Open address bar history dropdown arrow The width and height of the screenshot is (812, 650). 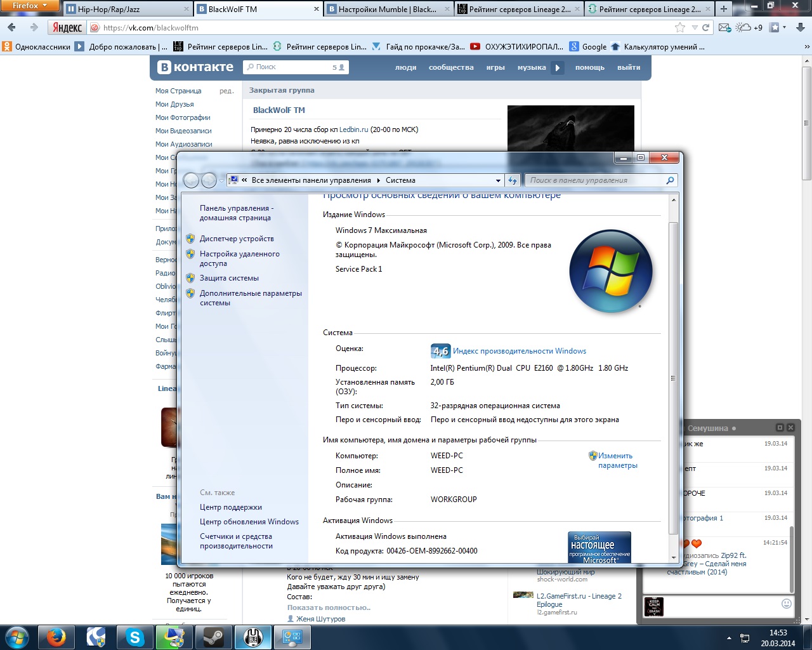pos(695,27)
